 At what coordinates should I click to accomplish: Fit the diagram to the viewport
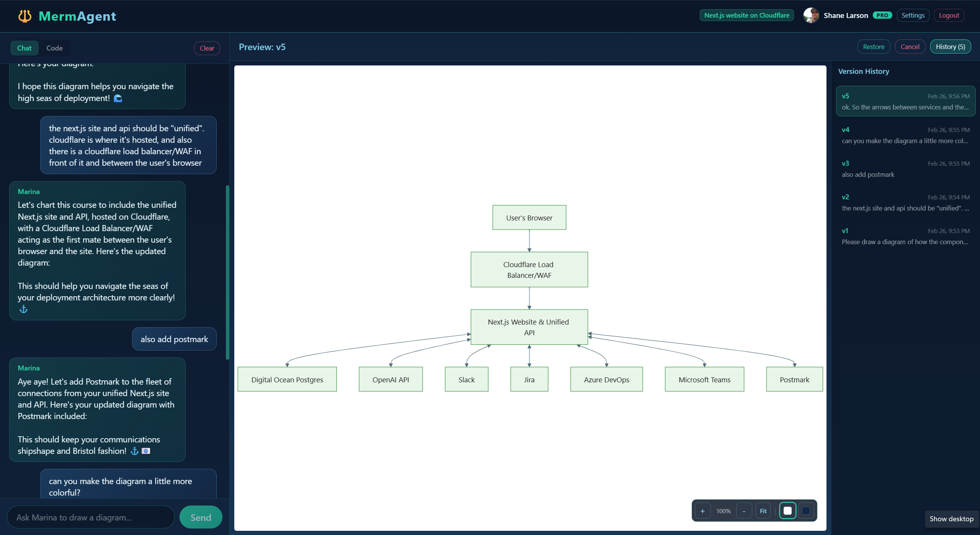tap(763, 510)
